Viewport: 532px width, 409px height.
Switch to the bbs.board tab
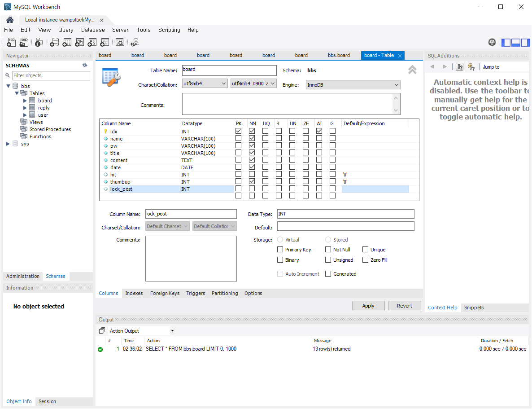(x=339, y=55)
